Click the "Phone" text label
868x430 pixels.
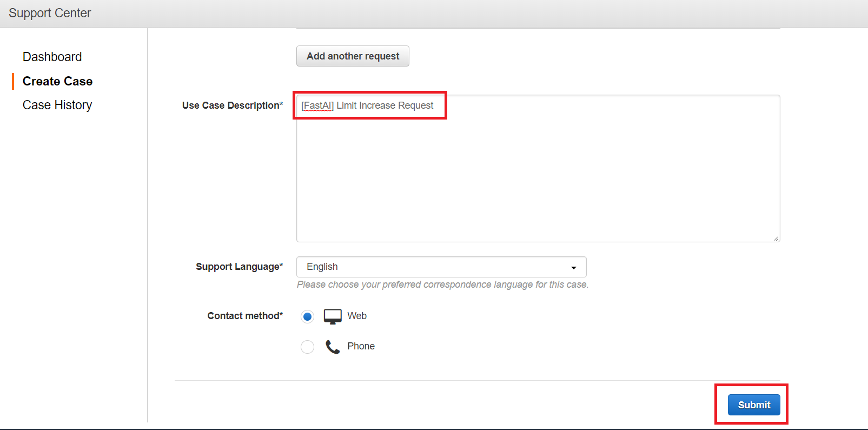coord(361,346)
